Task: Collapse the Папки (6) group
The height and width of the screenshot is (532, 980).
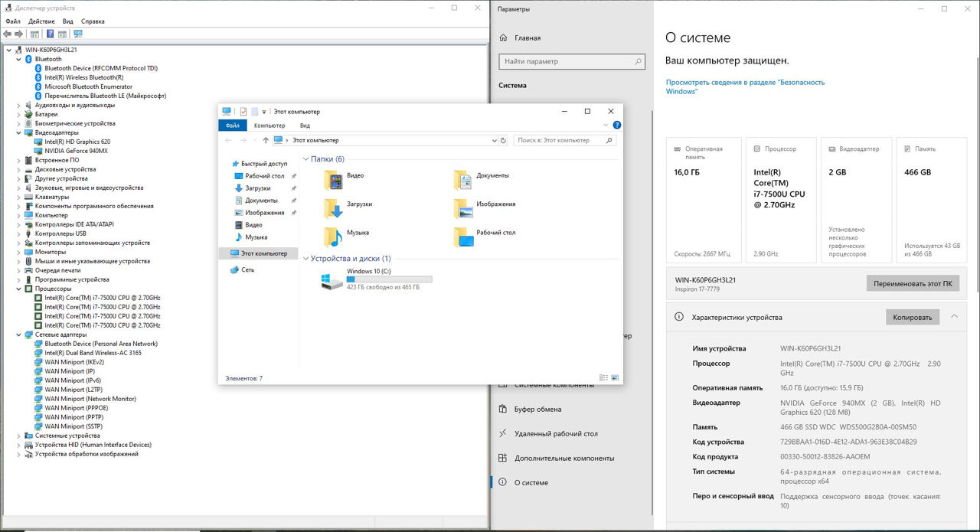Action: pyautogui.click(x=305, y=159)
